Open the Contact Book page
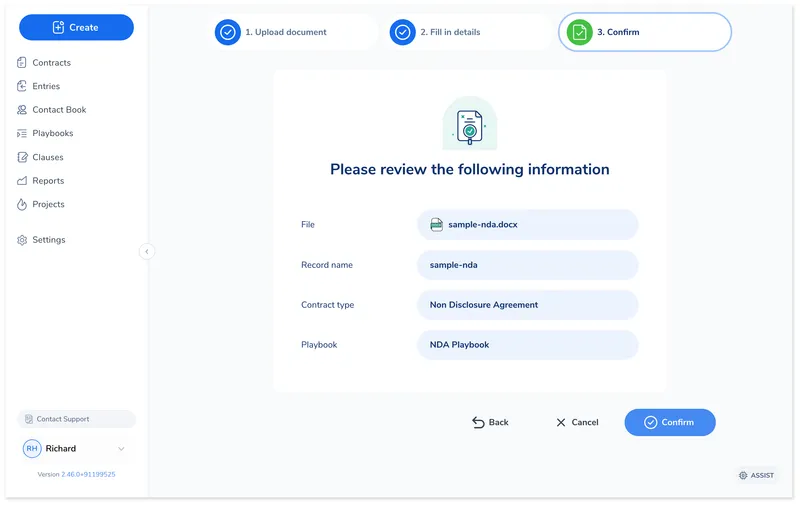The width and height of the screenshot is (800, 505). (59, 110)
